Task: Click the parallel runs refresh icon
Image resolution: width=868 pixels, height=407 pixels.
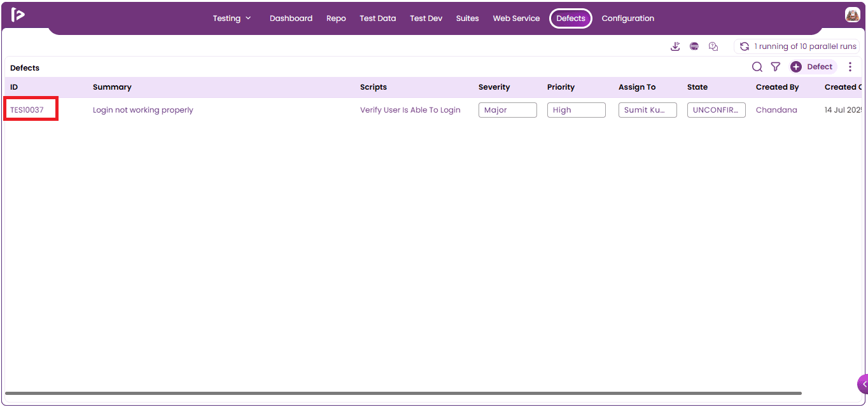Action: (x=744, y=46)
